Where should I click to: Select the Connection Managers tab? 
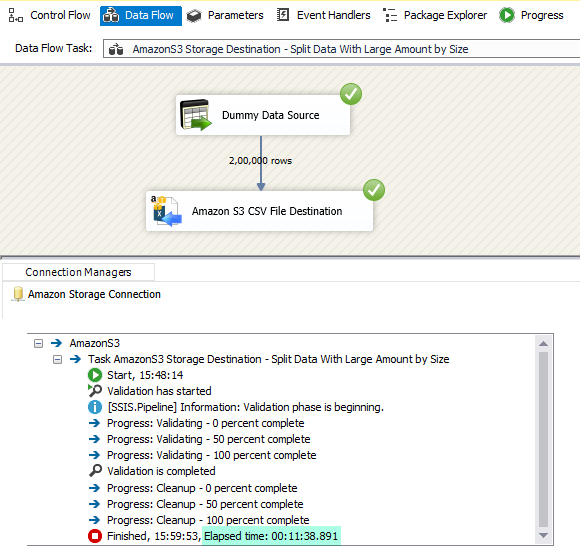coord(78,272)
